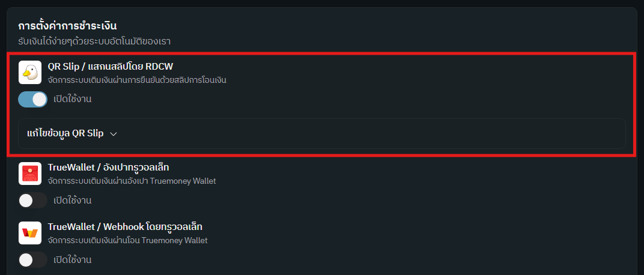Image resolution: width=644 pixels, height=275 pixels.
Task: Enable the TrueWallet Webhook toggle switch
Action: click(32, 260)
